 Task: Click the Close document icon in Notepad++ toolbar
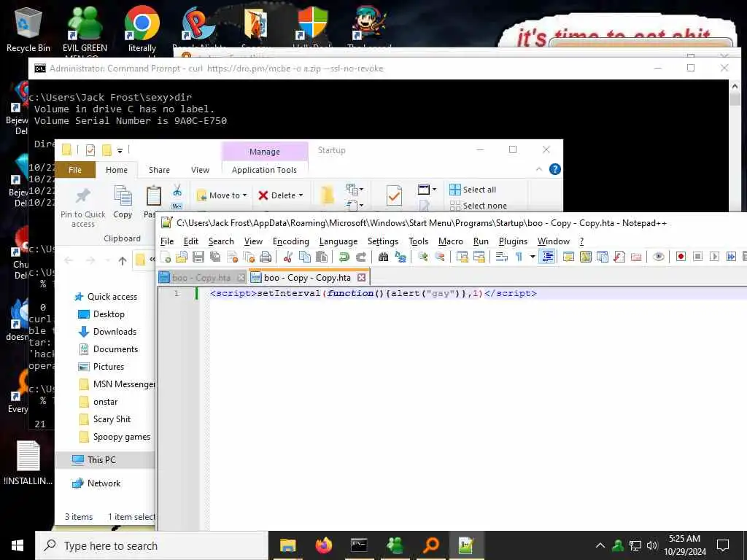coord(232,257)
